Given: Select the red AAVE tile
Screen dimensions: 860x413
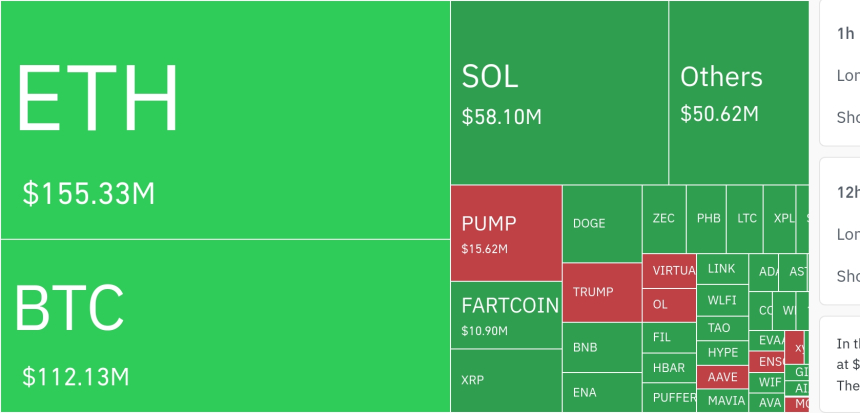Looking at the screenshot, I should click(721, 377).
